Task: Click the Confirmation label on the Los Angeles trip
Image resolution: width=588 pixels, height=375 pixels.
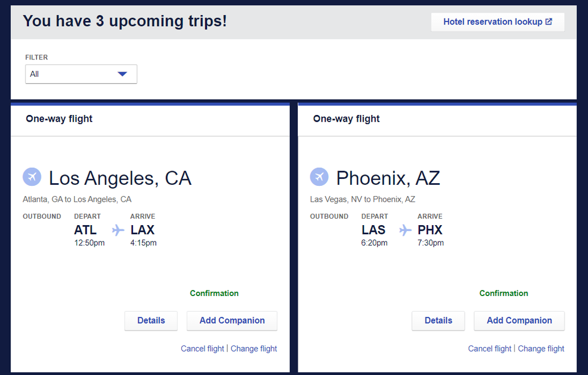Action: coord(214,293)
